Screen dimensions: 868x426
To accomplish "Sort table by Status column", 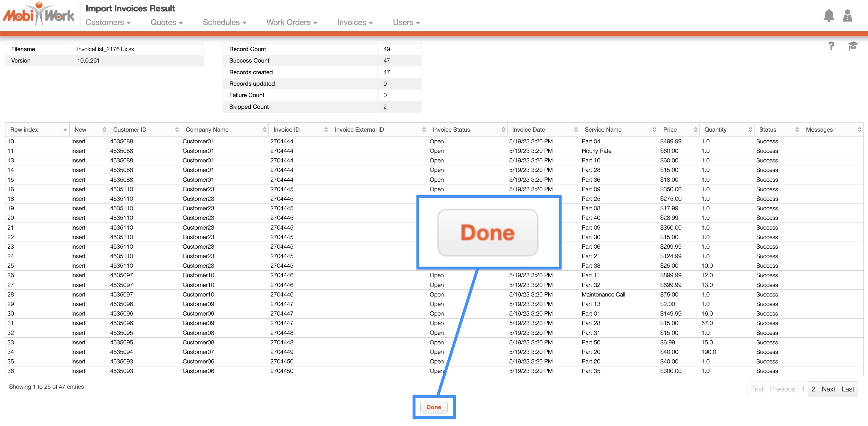I will point(797,130).
